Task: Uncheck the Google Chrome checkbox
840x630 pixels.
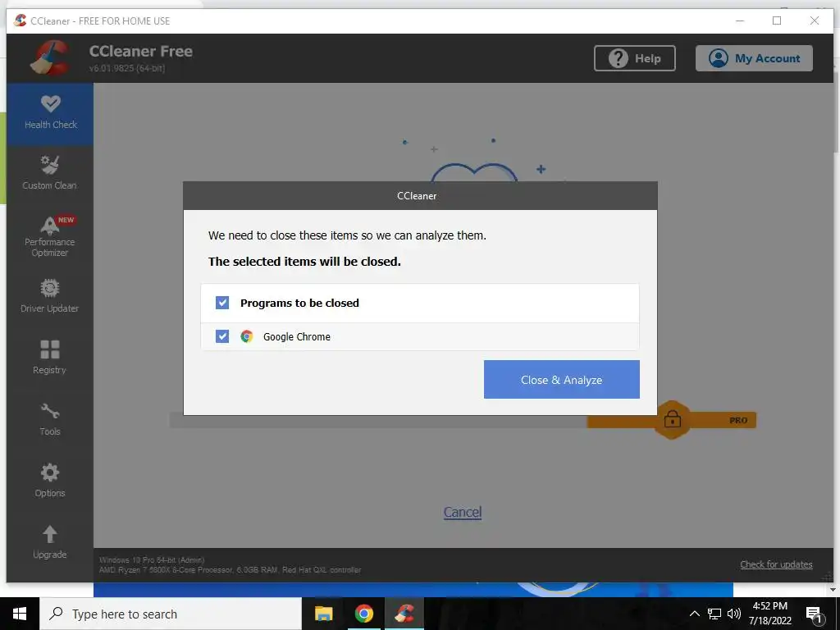Action: point(222,336)
